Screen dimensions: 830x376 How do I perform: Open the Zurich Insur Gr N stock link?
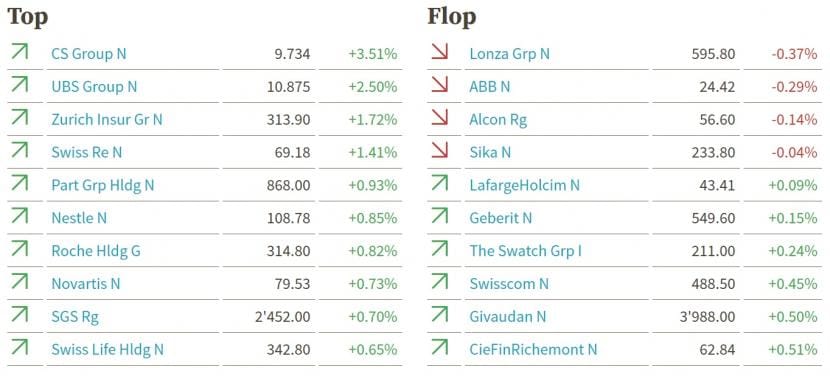click(x=107, y=120)
